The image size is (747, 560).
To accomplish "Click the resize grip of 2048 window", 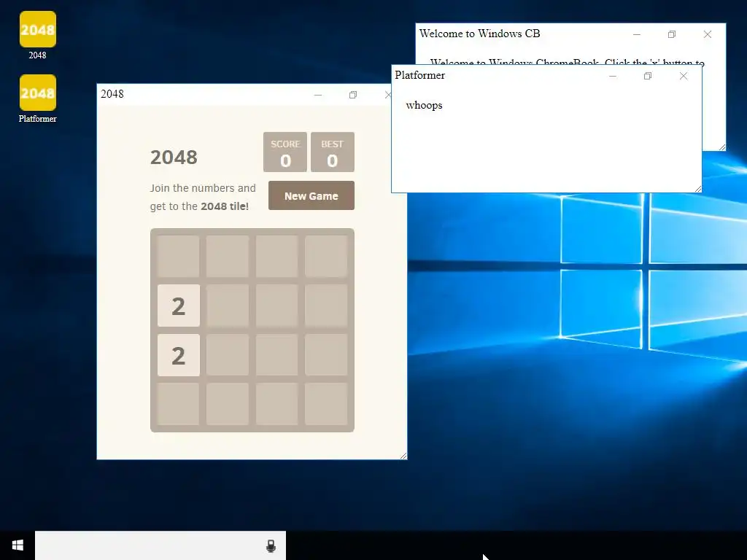I will click(x=403, y=456).
